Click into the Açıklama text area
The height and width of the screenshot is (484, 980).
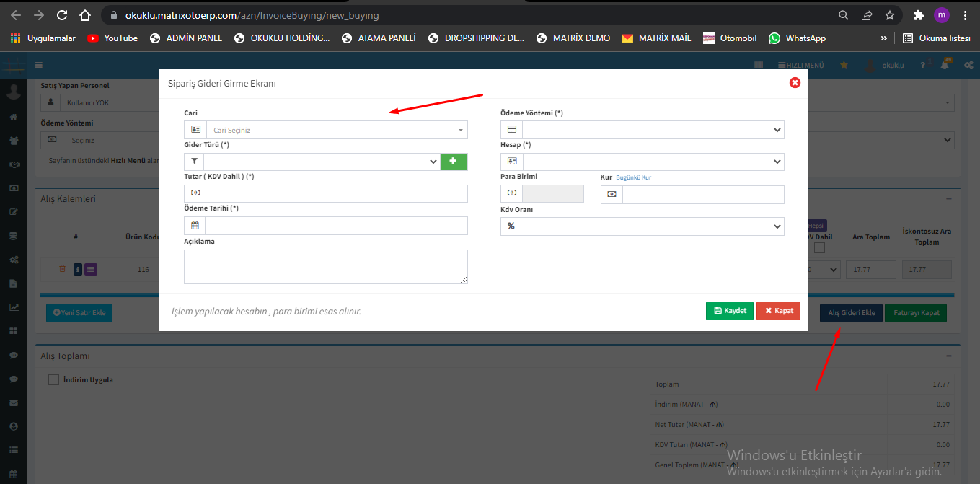325,266
